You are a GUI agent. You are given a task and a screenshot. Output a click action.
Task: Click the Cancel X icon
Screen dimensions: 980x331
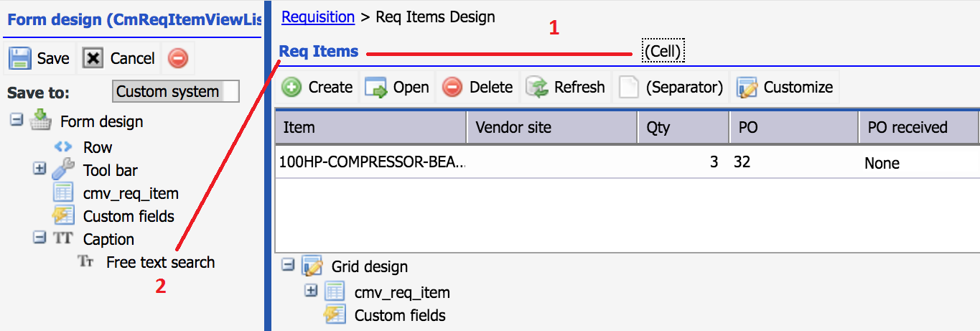[93, 58]
